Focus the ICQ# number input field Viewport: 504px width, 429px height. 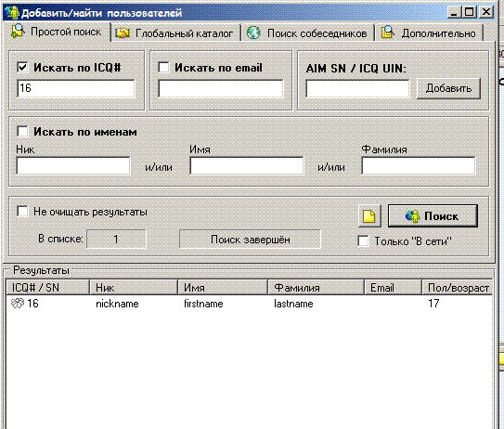click(76, 88)
